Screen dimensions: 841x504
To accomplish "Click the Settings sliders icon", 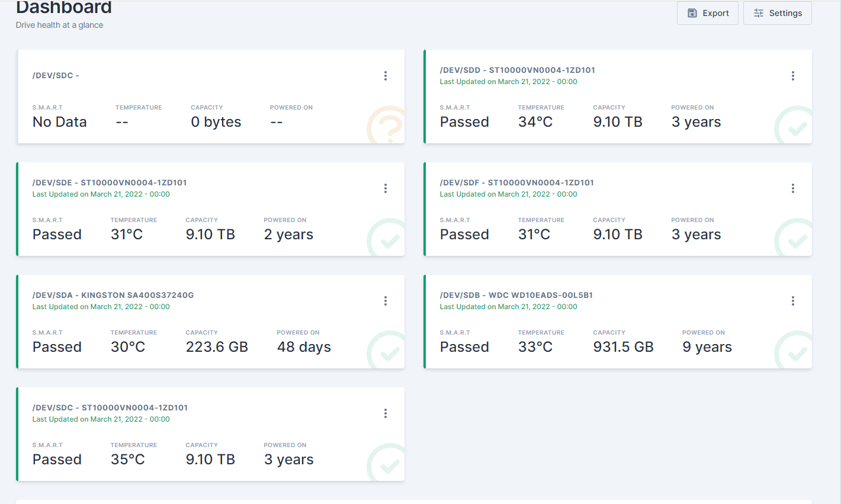I will click(x=759, y=12).
